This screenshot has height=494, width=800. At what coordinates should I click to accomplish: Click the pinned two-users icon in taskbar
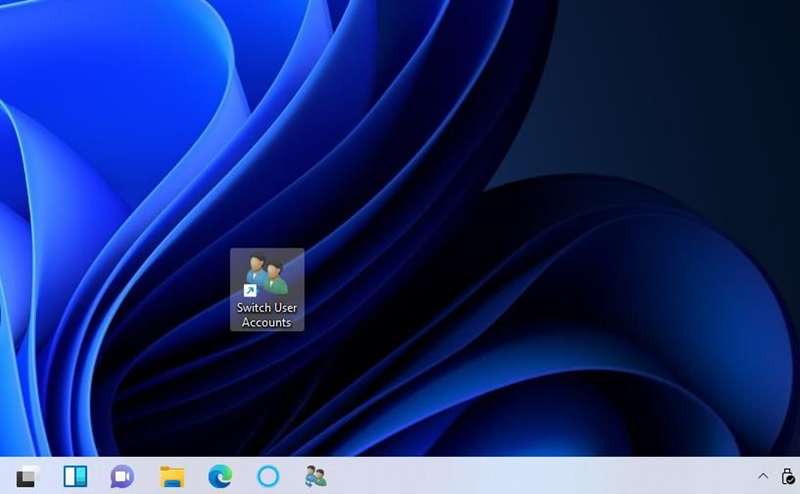[x=316, y=477]
